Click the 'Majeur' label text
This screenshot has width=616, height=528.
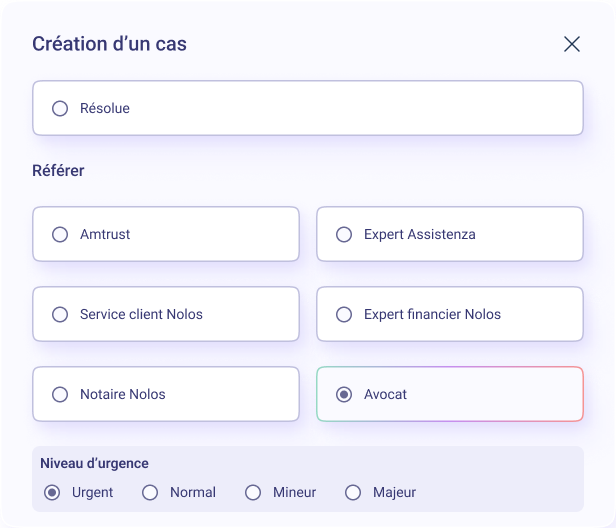point(394,492)
